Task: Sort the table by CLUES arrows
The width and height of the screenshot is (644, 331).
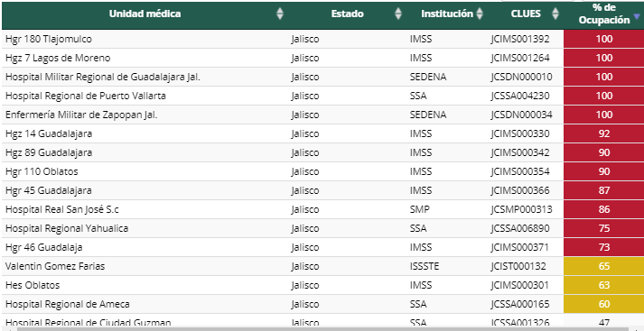Action: [555, 14]
